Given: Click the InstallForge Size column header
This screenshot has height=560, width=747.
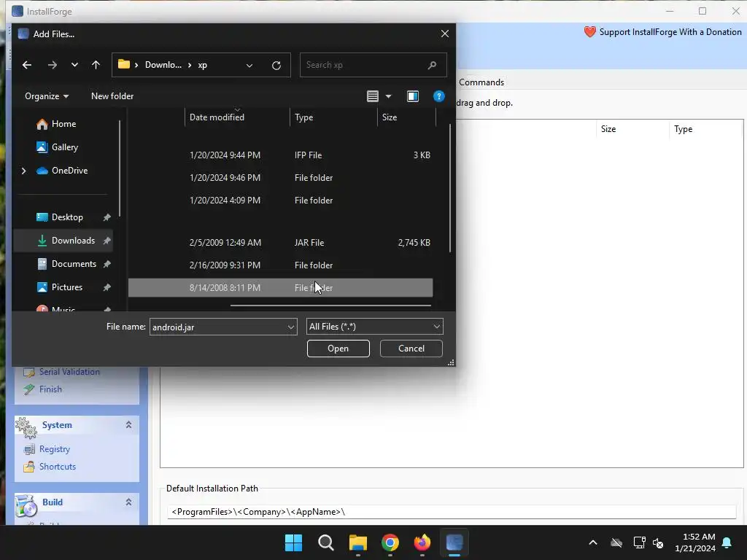Looking at the screenshot, I should pos(632,129).
